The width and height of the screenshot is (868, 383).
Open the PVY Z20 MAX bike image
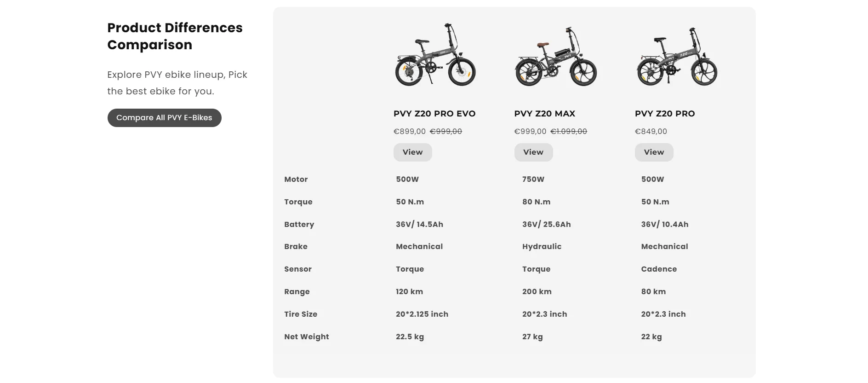tap(555, 56)
